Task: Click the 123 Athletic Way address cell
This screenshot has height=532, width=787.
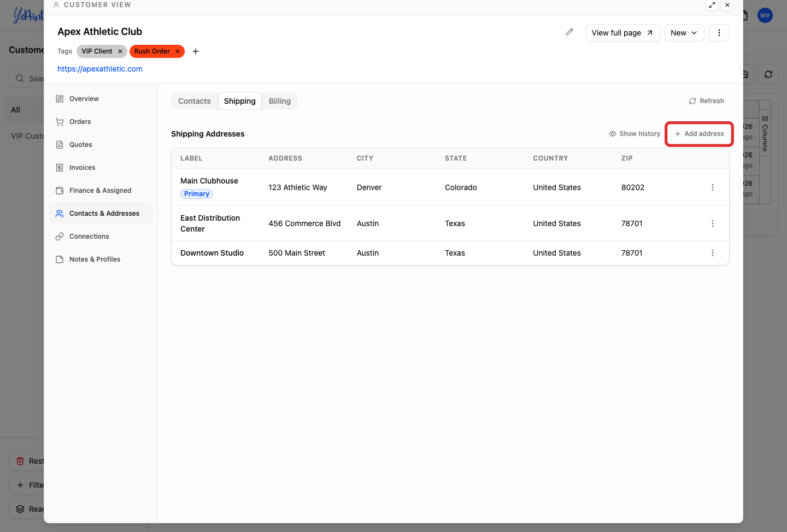Action: pyautogui.click(x=298, y=187)
